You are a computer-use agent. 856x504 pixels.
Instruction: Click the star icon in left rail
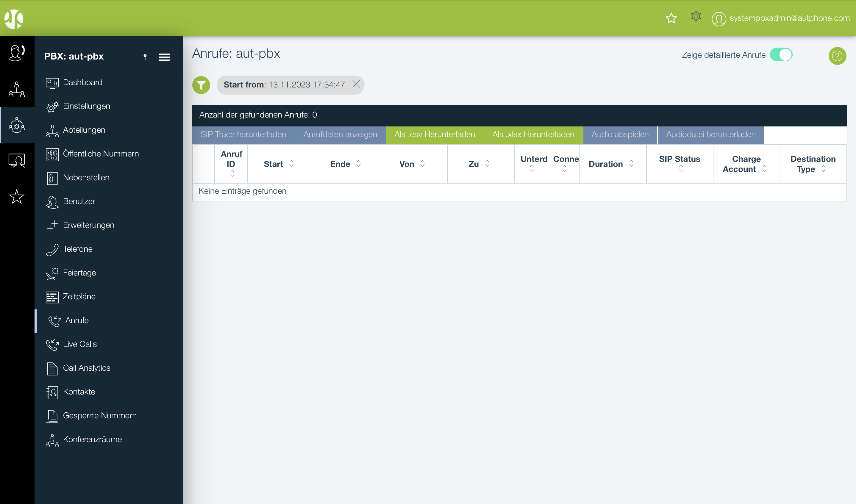point(17,197)
